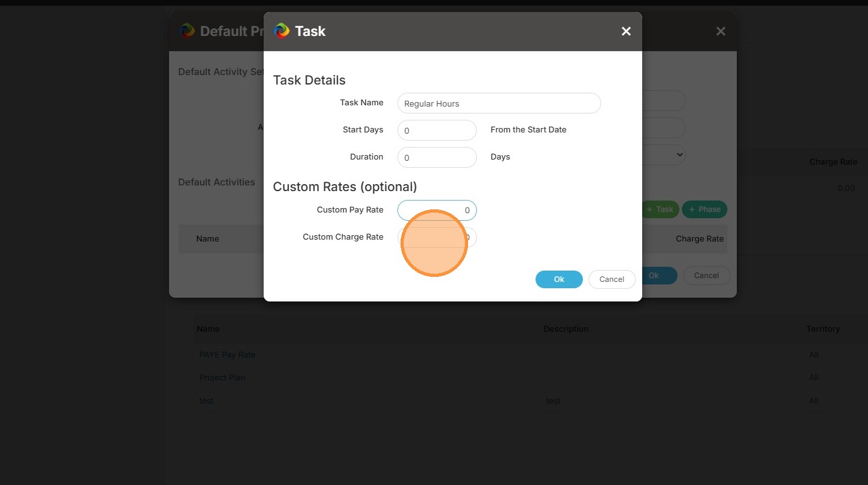Confirm the Task dialog with Ok
The height and width of the screenshot is (485, 868).
click(558, 279)
